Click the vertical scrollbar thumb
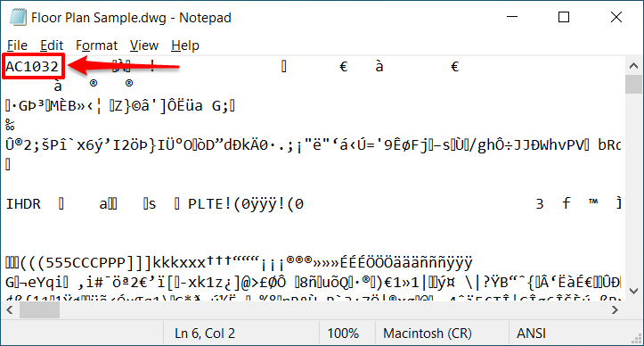 (x=633, y=85)
